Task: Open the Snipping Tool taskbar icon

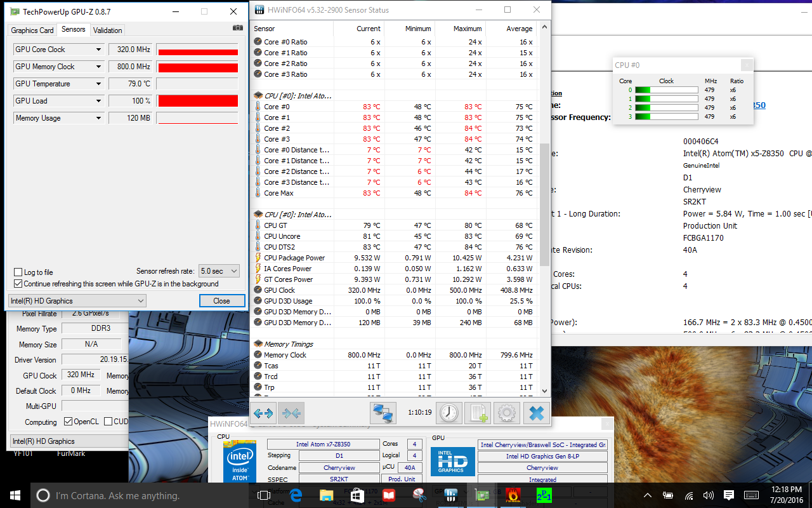Action: (x=419, y=495)
